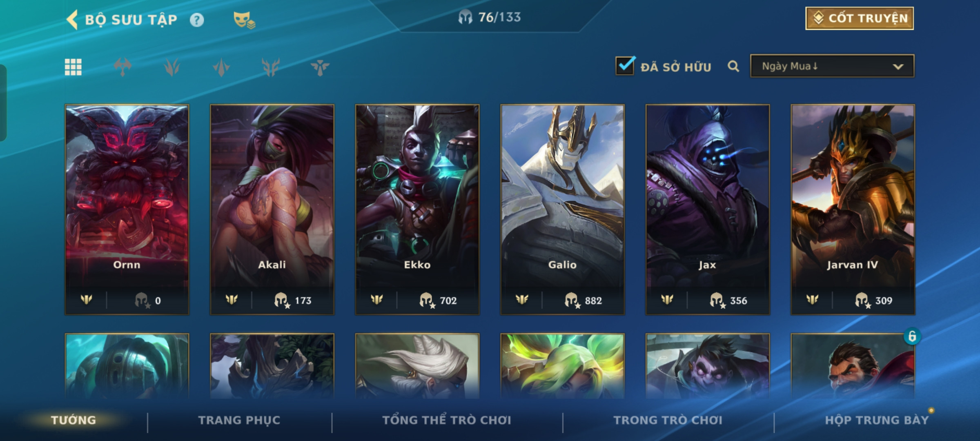Viewport: 980px width, 441px height.
Task: Switch to the Trang Phục tab
Action: [239, 420]
